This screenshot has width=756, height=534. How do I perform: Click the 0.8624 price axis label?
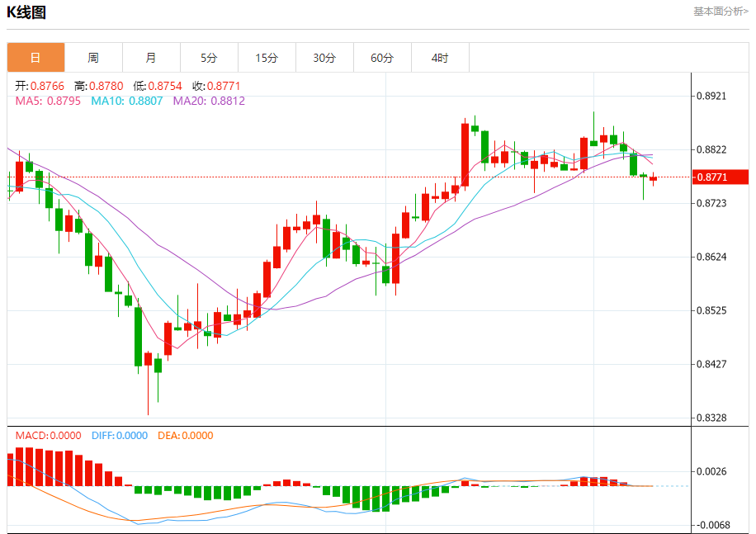coord(711,257)
